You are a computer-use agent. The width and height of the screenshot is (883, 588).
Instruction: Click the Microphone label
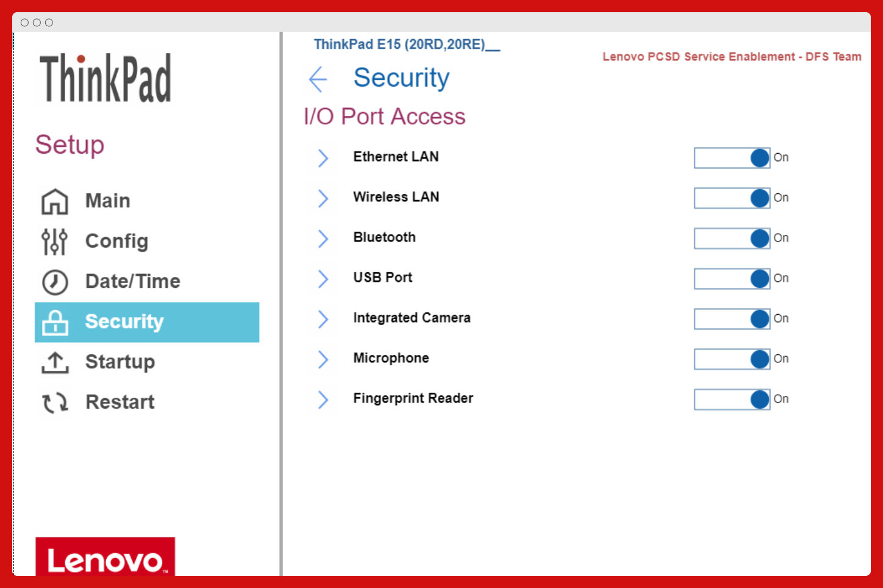[391, 358]
